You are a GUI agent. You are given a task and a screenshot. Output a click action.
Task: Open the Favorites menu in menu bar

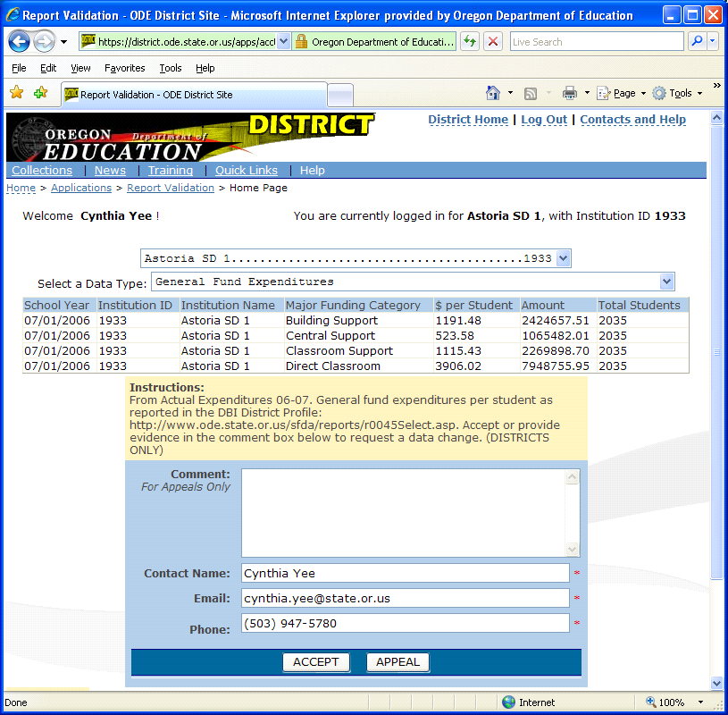point(124,68)
